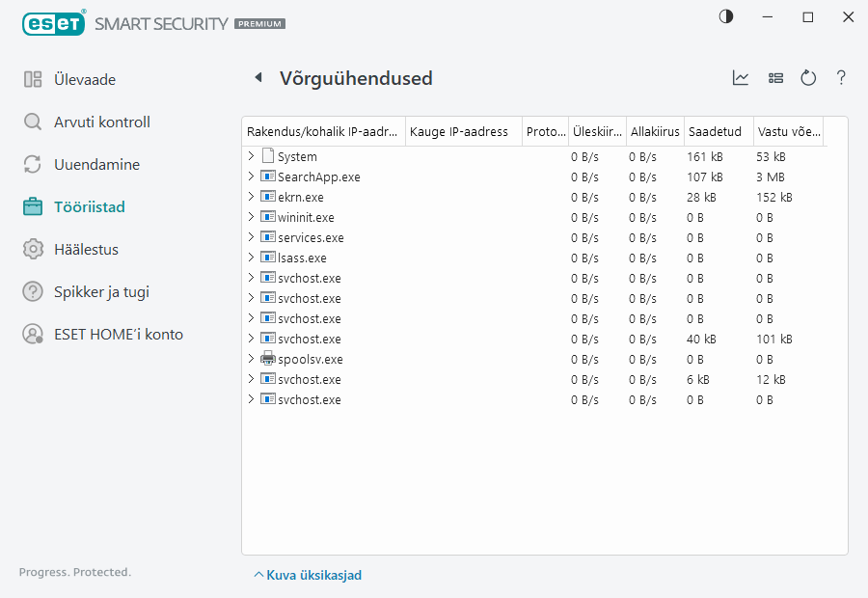The image size is (868, 598).
Task: Expand the SearchApp.exe connections
Action: [x=251, y=177]
